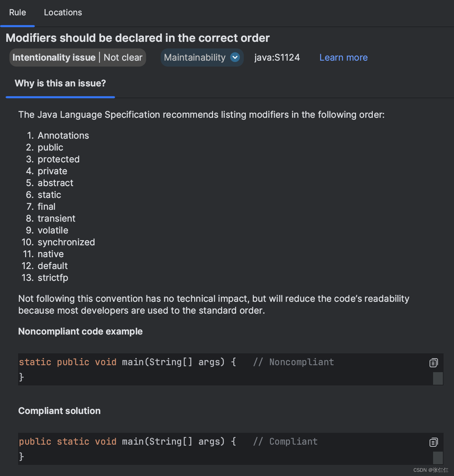454x476 pixels.
Task: Select the Rule tab
Action: point(17,13)
